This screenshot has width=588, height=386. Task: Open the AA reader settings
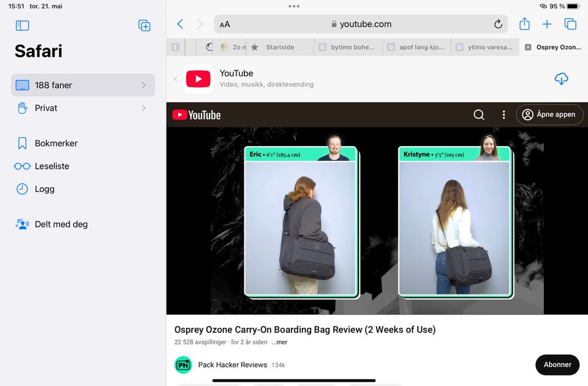coord(225,24)
